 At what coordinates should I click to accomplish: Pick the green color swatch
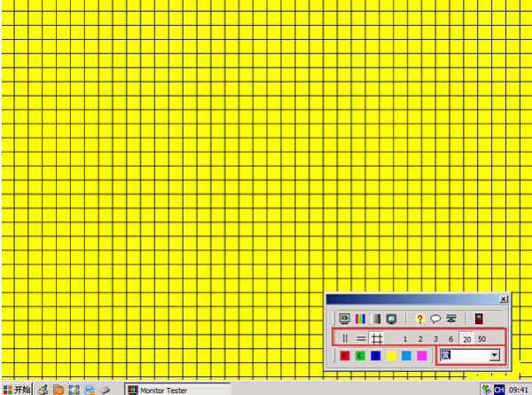(x=360, y=356)
